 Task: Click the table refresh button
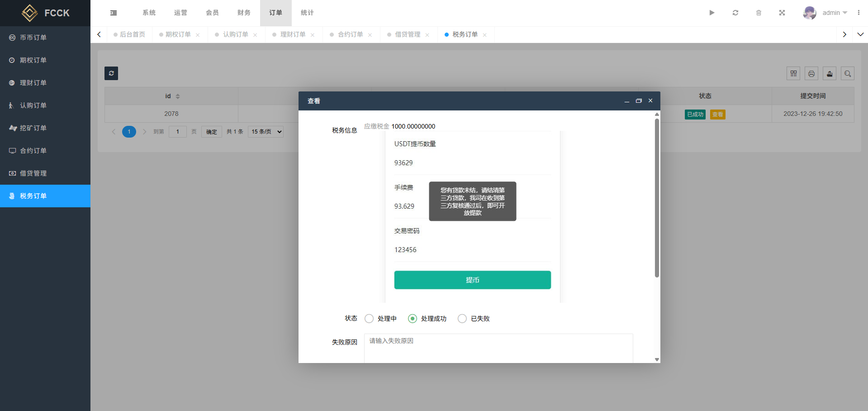click(x=111, y=73)
